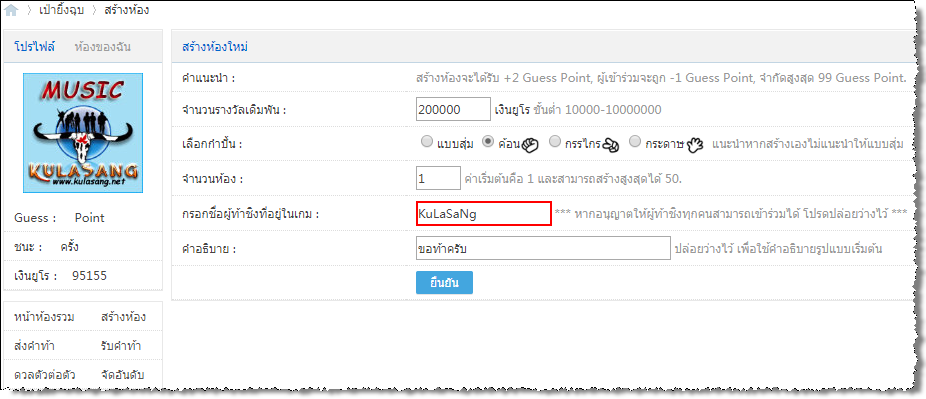The height and width of the screenshot is (399, 926).
Task: Click the สร้างห้องใหม่ panel heading
Action: click(215, 47)
